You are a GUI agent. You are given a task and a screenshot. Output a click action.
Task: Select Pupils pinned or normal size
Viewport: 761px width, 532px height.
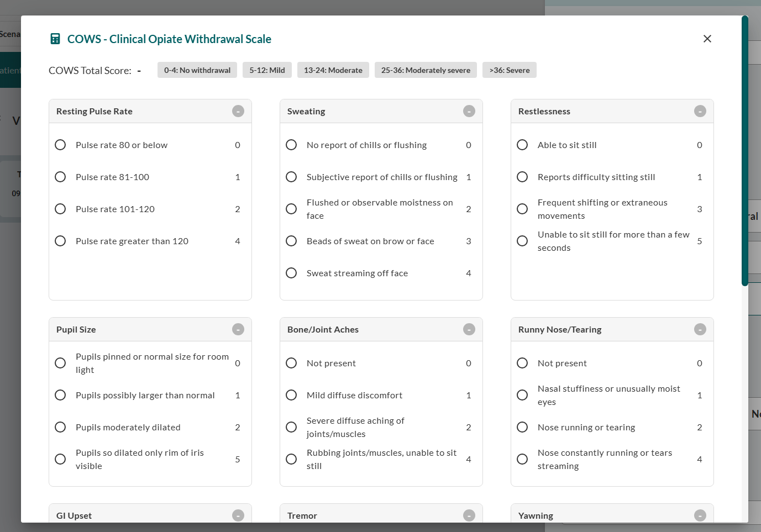click(x=60, y=363)
